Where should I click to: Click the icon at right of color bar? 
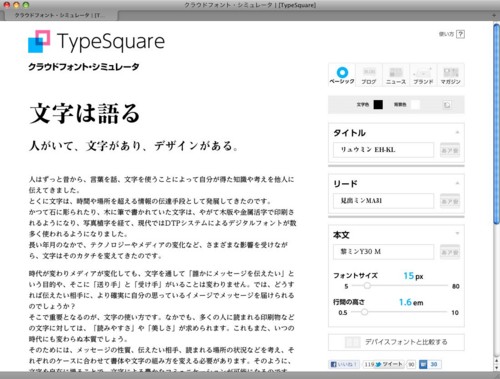click(447, 105)
